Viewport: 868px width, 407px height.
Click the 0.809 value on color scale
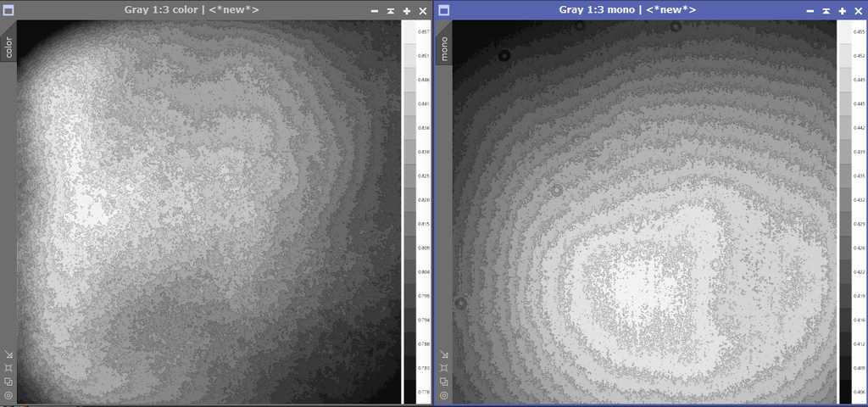point(424,248)
